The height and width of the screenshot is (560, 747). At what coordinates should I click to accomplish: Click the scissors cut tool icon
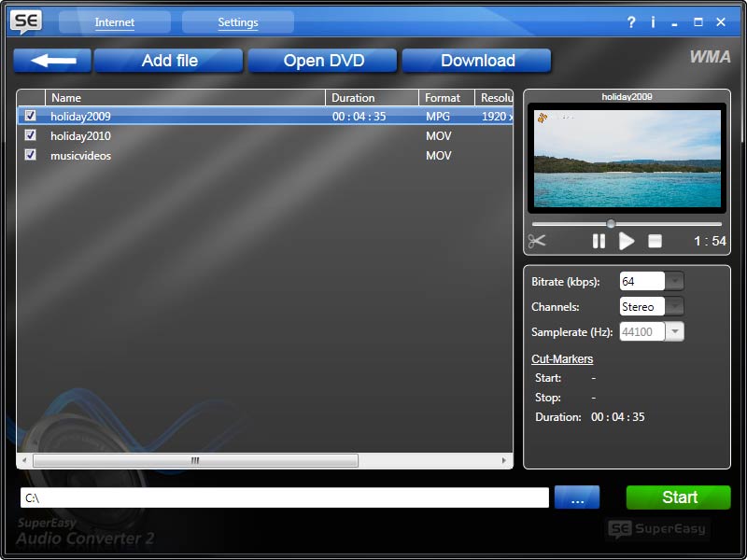coord(537,241)
